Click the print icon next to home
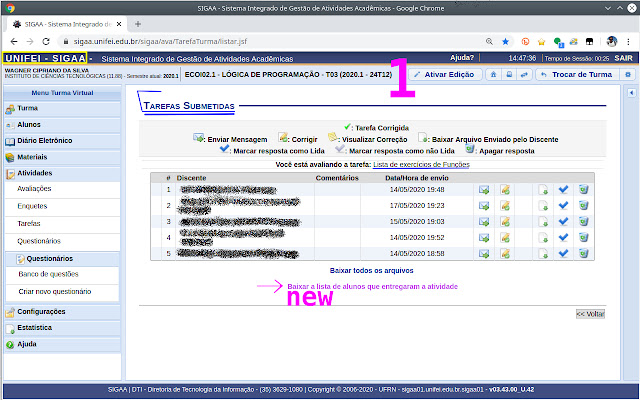640x400 pixels. point(509,75)
